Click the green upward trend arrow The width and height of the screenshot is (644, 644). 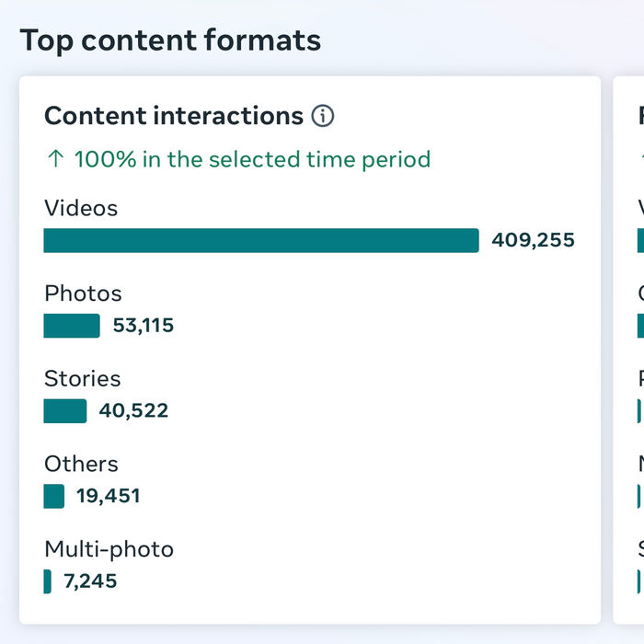click(x=56, y=159)
